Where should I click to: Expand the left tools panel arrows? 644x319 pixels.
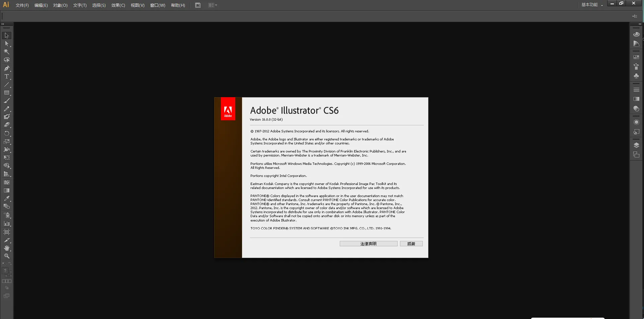tap(3, 24)
